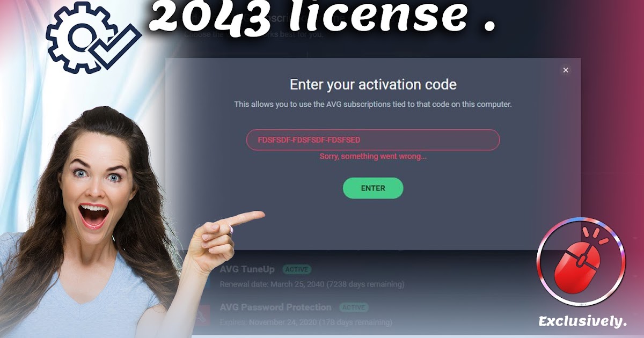
Task: Click the ACTIVE badge beside AVG TuneUp
Action: [297, 269]
